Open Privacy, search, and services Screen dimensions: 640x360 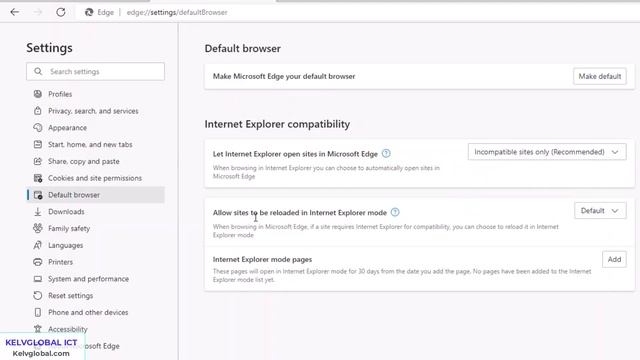click(93, 111)
